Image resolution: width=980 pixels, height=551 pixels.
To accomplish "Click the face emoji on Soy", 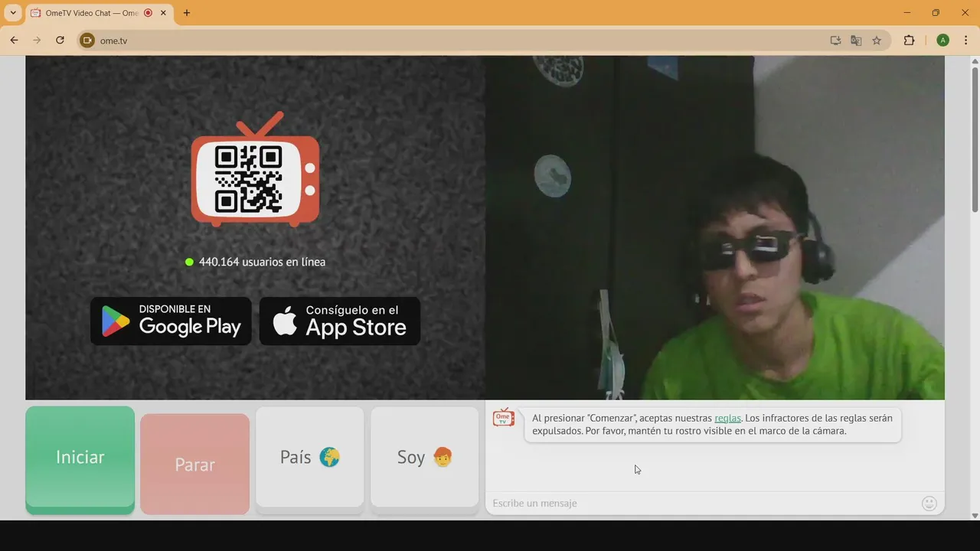I will [443, 457].
